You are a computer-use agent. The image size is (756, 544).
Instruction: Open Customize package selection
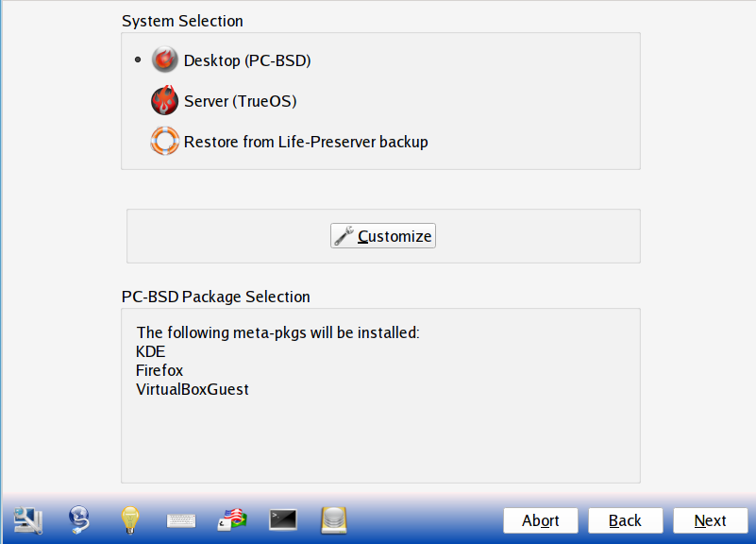click(x=383, y=236)
